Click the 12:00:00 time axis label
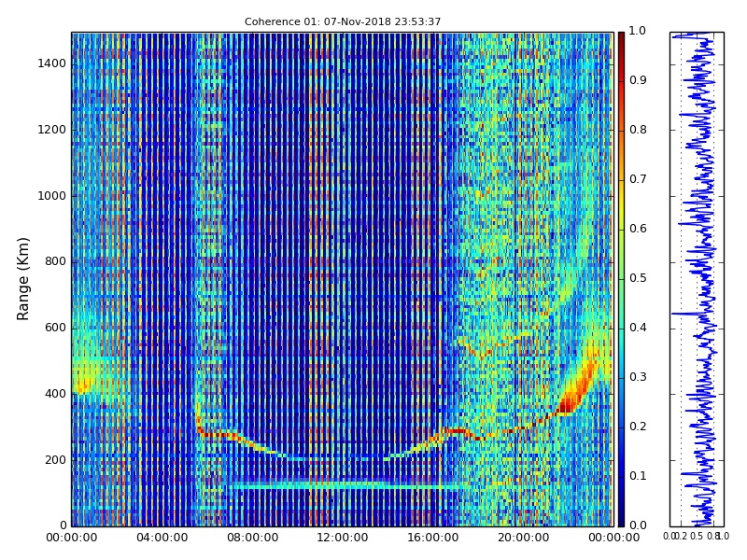 (343, 538)
